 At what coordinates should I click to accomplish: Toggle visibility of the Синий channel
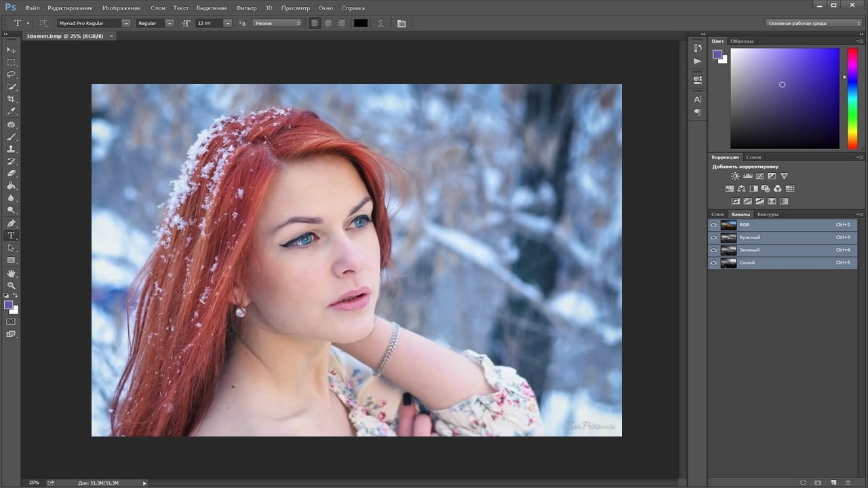pyautogui.click(x=713, y=263)
